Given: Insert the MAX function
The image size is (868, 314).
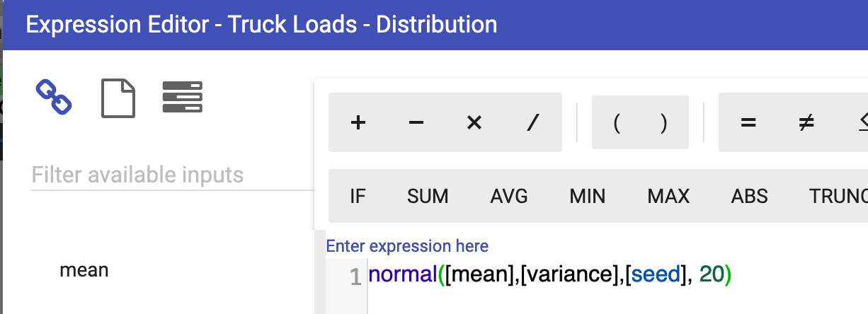Looking at the screenshot, I should (668, 196).
